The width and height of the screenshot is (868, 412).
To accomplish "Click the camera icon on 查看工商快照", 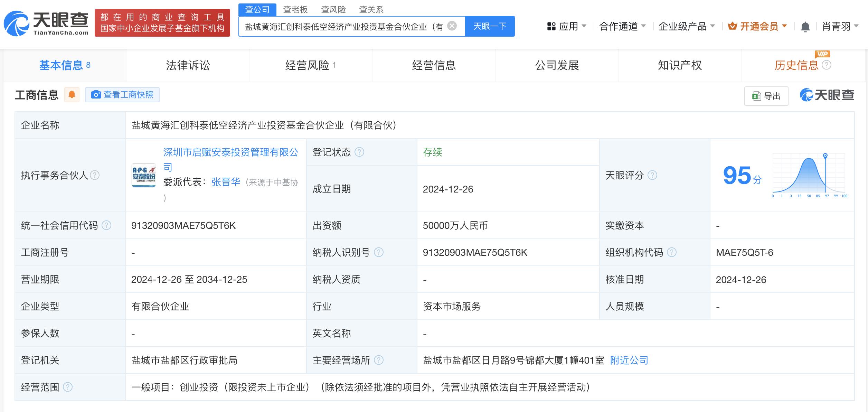I will 96,95.
